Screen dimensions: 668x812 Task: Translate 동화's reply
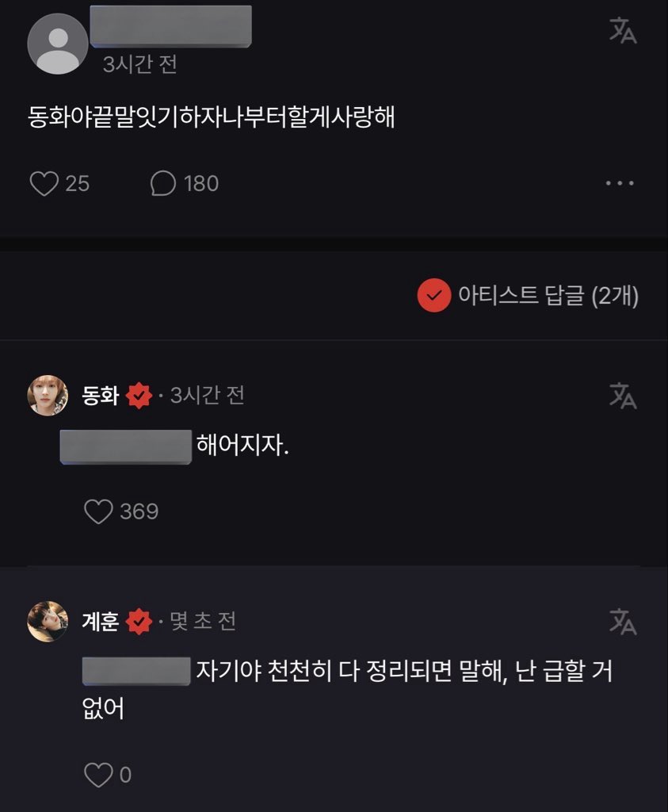[x=623, y=396]
